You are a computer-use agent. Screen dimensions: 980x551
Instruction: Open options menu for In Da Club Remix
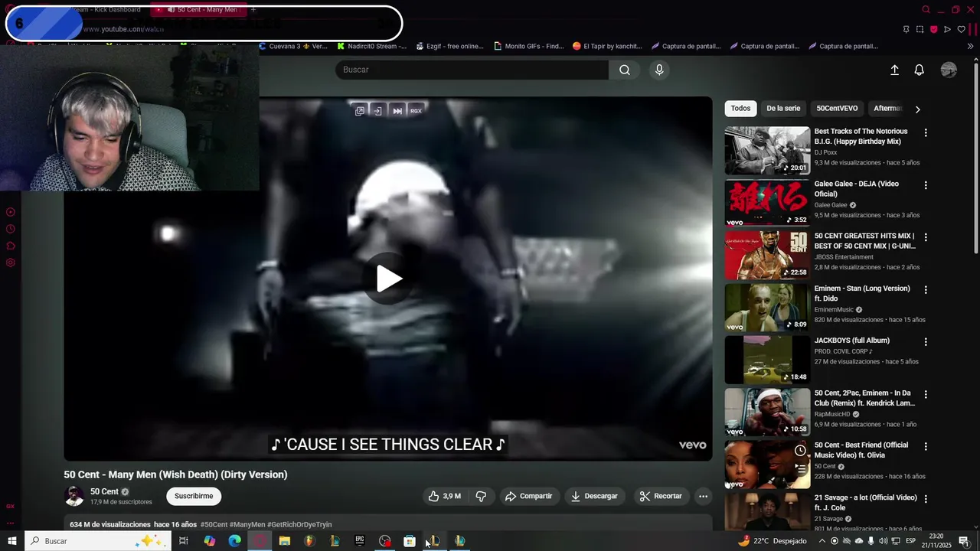coord(926,394)
